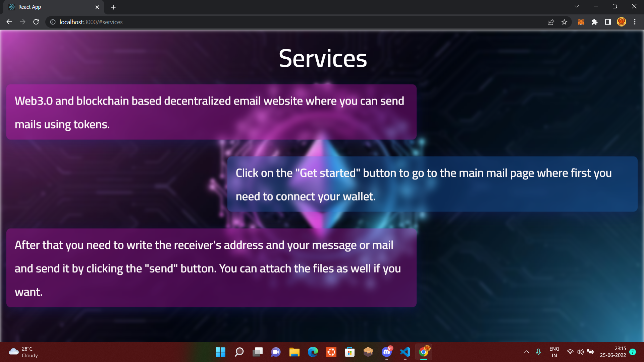
Task: Open the Extensions puzzle icon
Action: click(x=594, y=22)
